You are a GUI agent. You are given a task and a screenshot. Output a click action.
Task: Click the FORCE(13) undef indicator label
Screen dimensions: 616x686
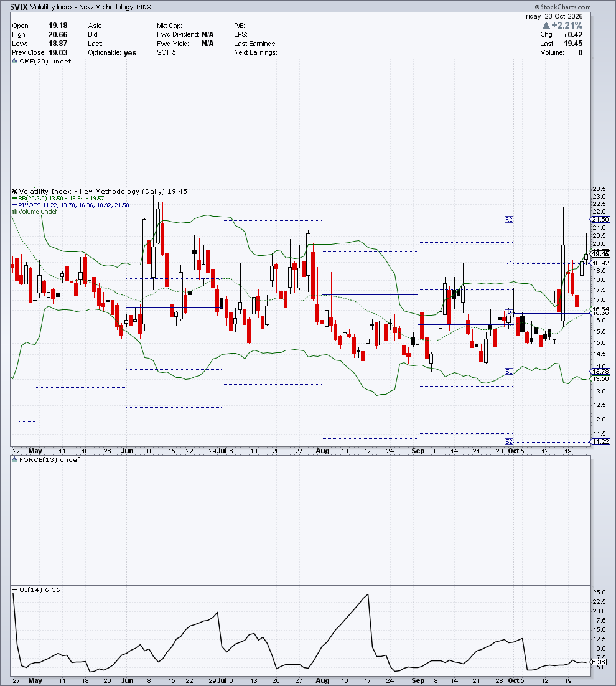(49, 459)
